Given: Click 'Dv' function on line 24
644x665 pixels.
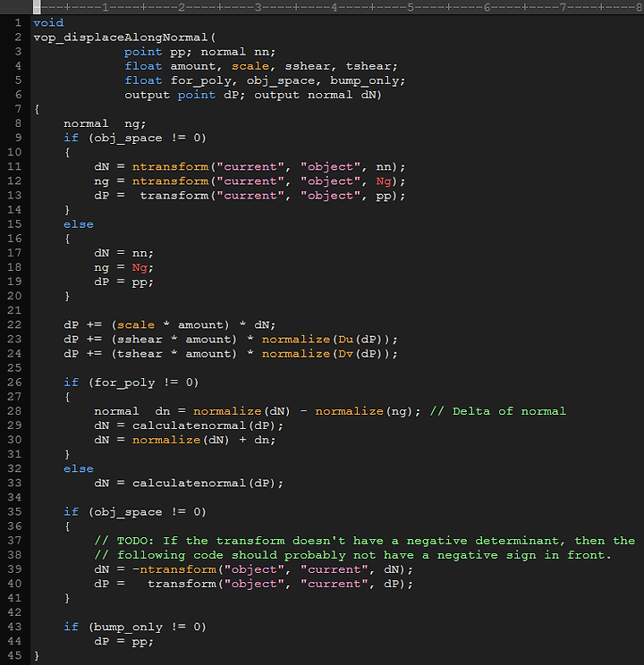Looking at the screenshot, I should click(x=345, y=354).
